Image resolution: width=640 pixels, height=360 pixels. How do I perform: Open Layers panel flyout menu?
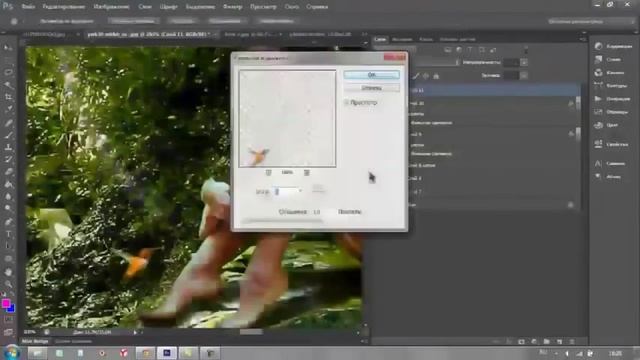point(582,39)
